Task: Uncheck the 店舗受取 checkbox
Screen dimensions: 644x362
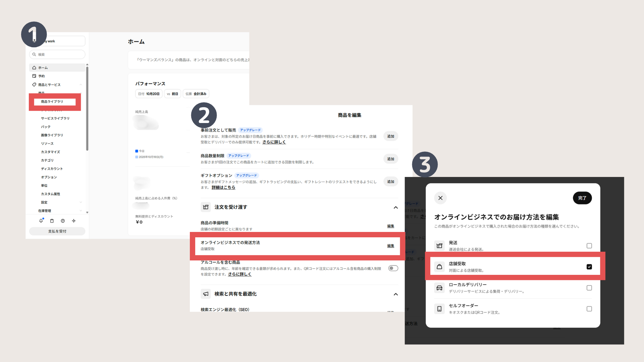Action: tap(589, 267)
